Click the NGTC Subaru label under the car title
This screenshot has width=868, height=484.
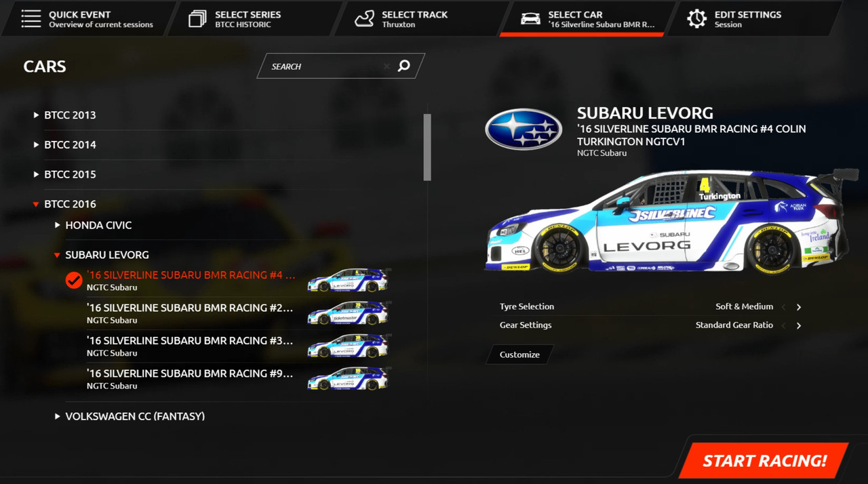[x=601, y=153]
